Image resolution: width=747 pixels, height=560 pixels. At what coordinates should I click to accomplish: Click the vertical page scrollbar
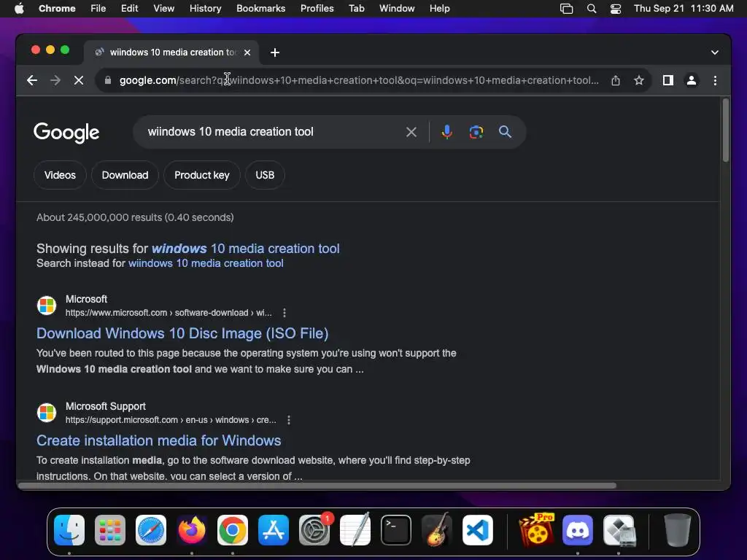[726, 131]
